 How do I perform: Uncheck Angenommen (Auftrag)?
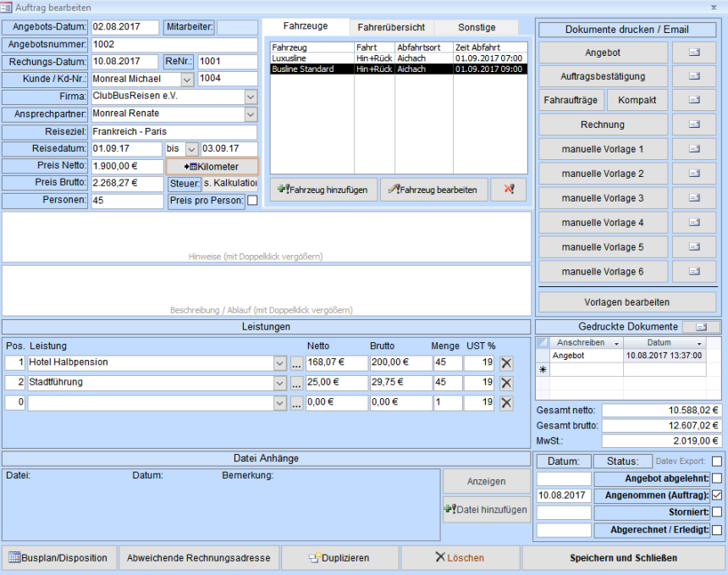coord(719,497)
